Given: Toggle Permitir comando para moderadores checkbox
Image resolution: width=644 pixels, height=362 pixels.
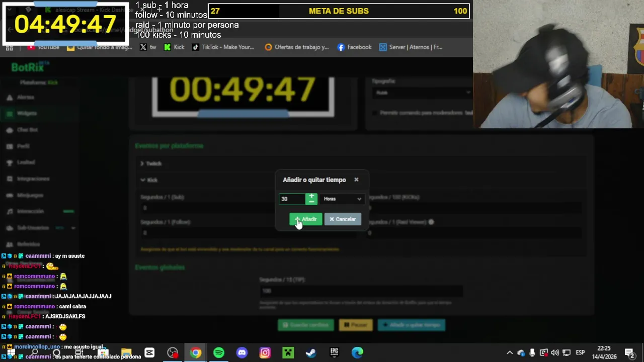Looking at the screenshot, I should (375, 113).
